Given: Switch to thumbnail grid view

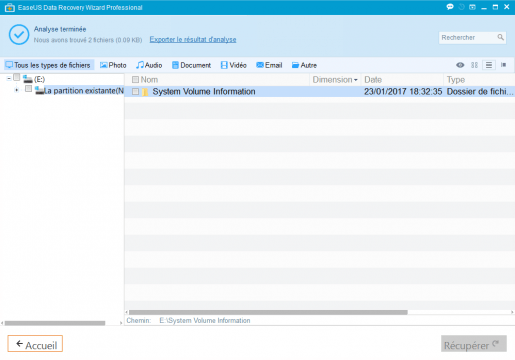Looking at the screenshot, I should pos(474,65).
